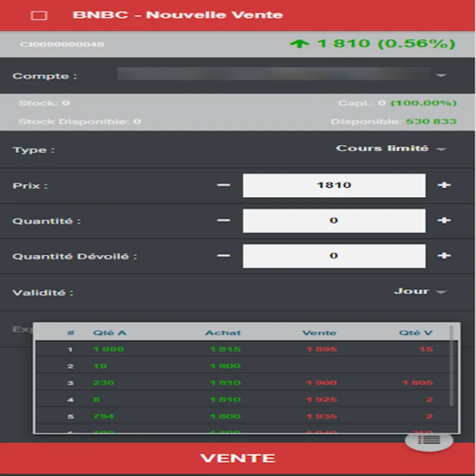Viewport: 476px width, 476px height.
Task: Click sell quantity 15 in row 1
Action: (x=426, y=349)
